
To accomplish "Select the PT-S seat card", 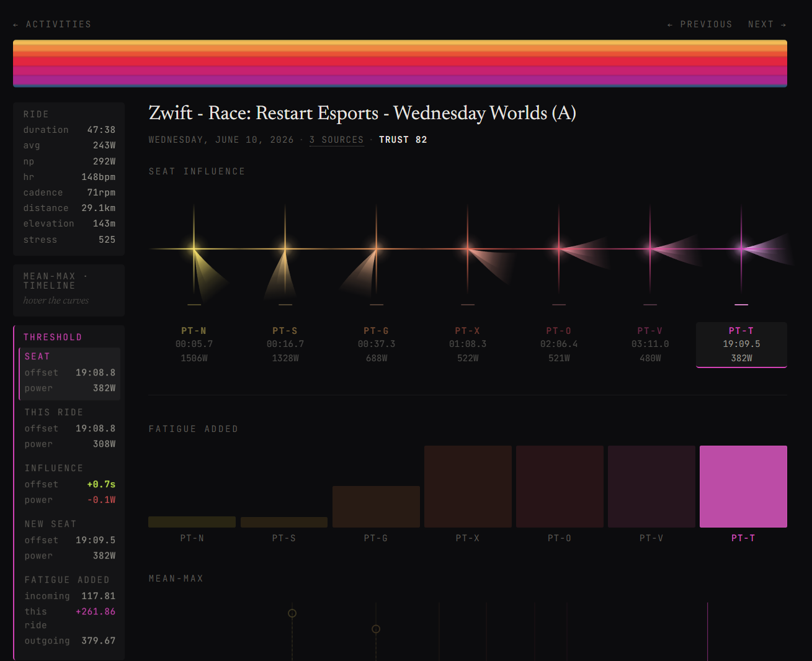I will (x=285, y=344).
